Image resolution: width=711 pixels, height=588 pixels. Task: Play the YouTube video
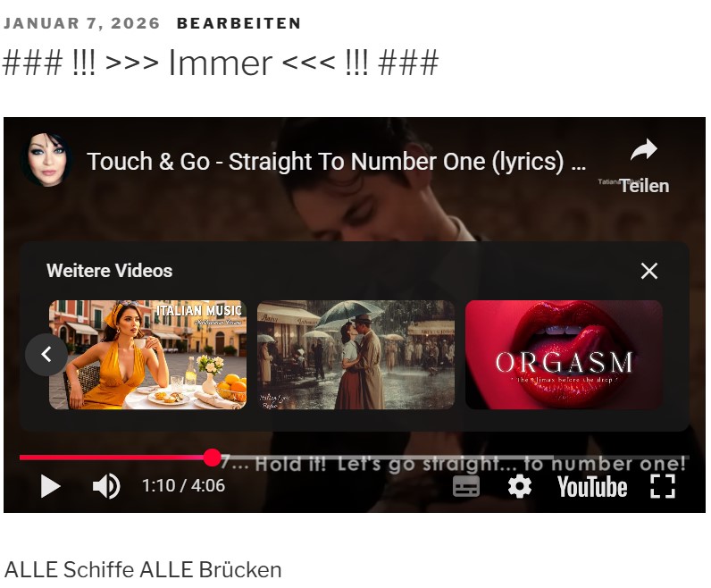pos(50,486)
